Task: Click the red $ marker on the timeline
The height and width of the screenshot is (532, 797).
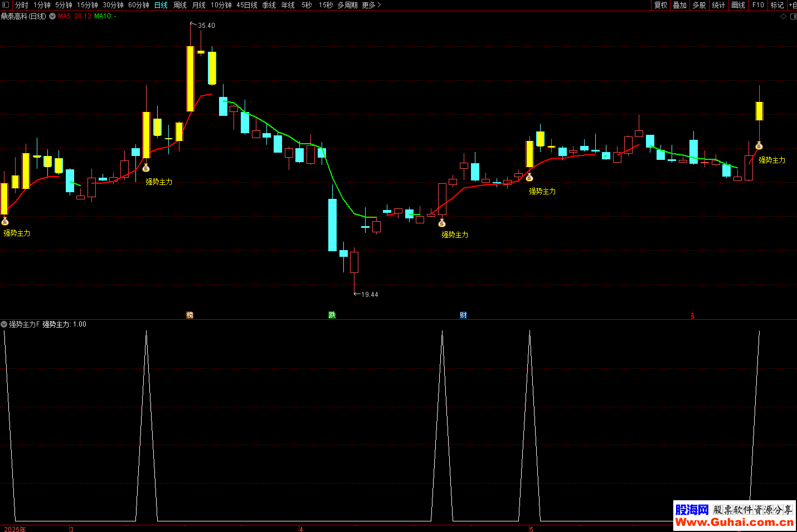Action: coord(693,316)
